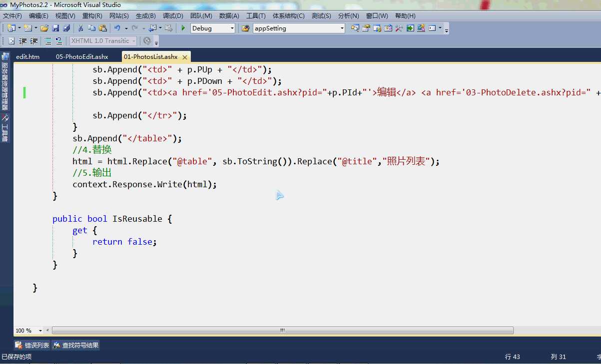Open the 查找符号结果 panel tab

(76, 345)
